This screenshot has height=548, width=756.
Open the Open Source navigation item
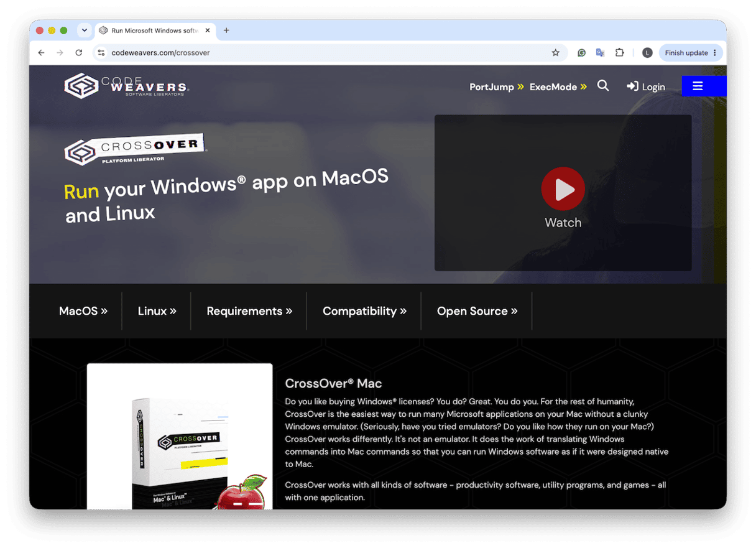pos(477,311)
